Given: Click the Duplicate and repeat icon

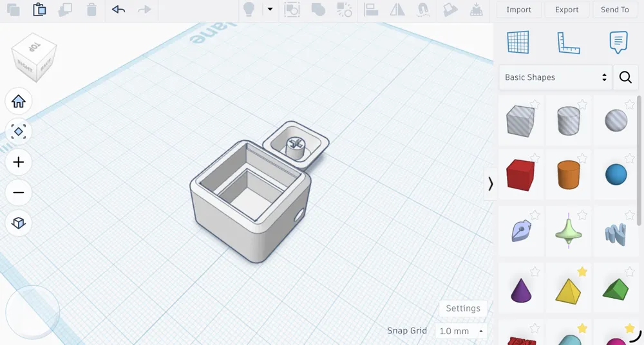Looking at the screenshot, I should pyautogui.click(x=65, y=10).
